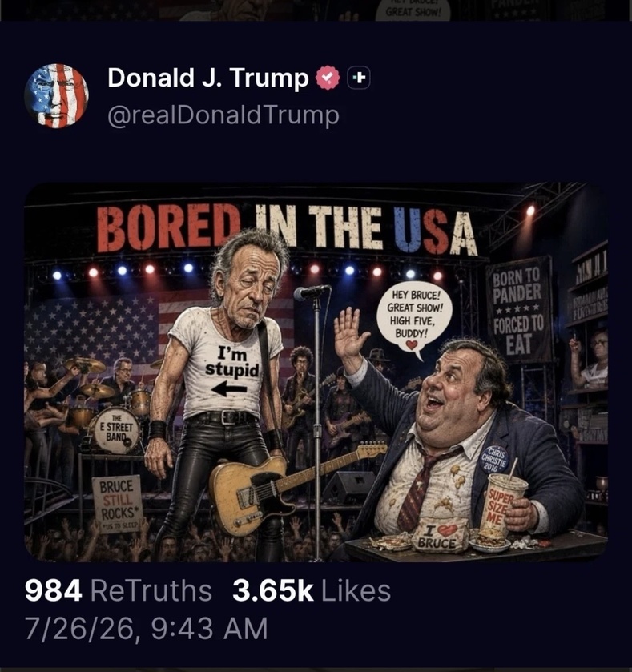This screenshot has height=672, width=632.
Task: Click the Donald J. Trump display name
Action: tap(207, 78)
